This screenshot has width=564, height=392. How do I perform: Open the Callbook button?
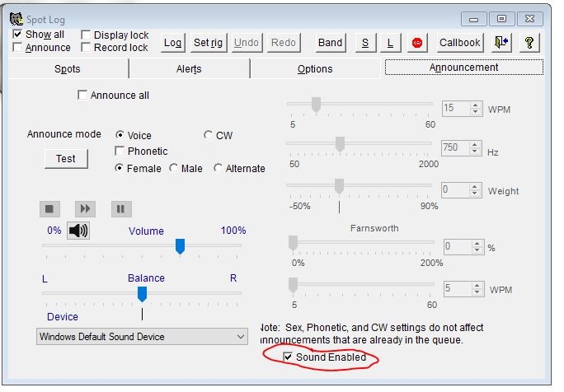tap(460, 43)
